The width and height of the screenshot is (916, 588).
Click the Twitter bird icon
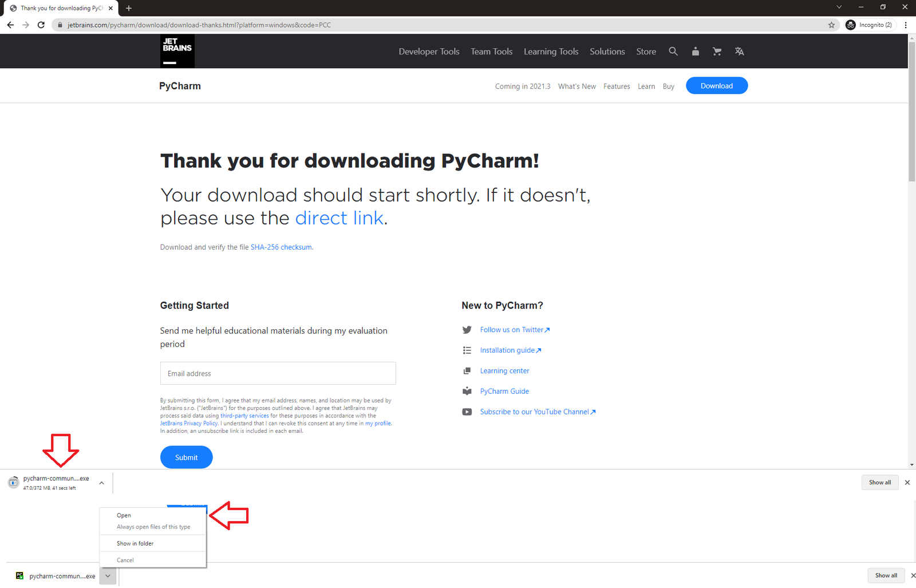tap(467, 330)
